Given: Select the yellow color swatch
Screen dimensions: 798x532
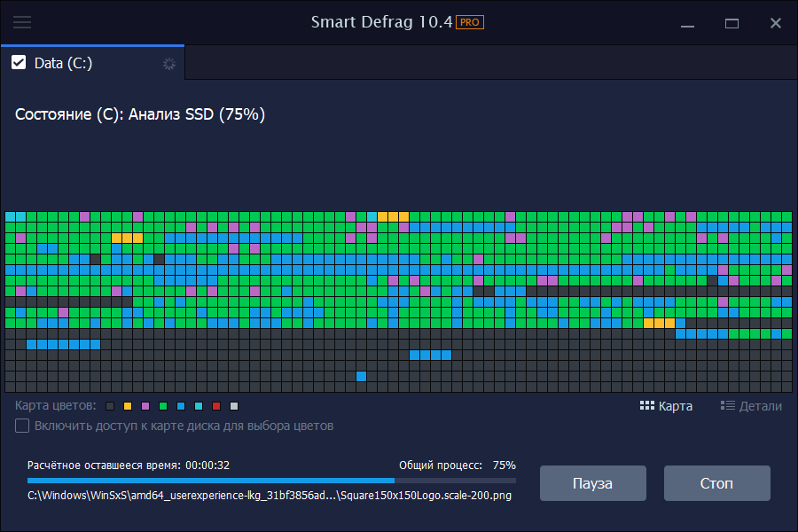Looking at the screenshot, I should coord(128,406).
